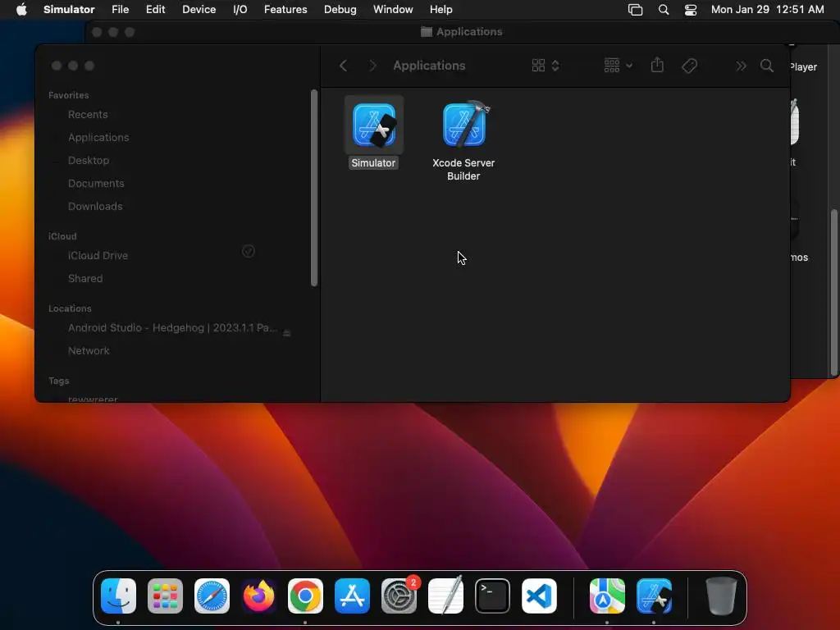Image resolution: width=840 pixels, height=630 pixels.
Task: Open Safari from the Dock
Action: [212, 596]
